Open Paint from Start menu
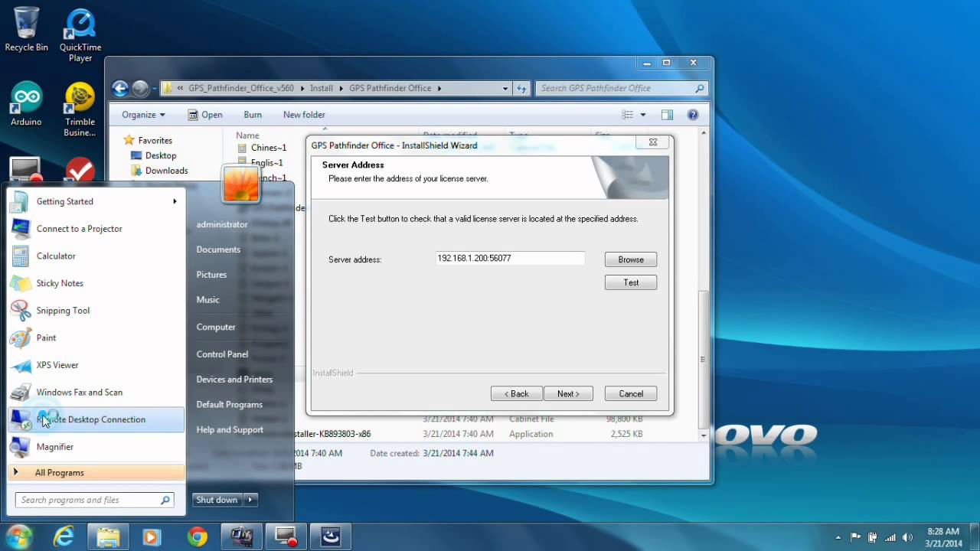The height and width of the screenshot is (551, 980). tap(96, 337)
